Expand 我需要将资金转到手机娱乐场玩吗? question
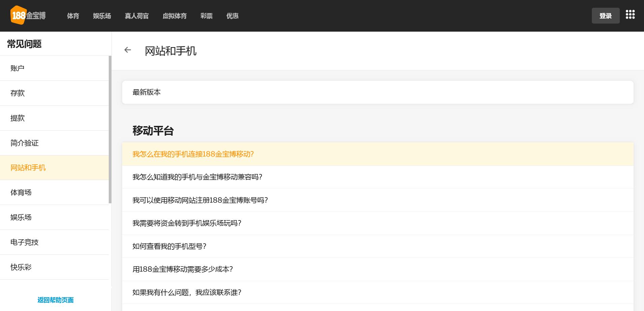 (377, 223)
